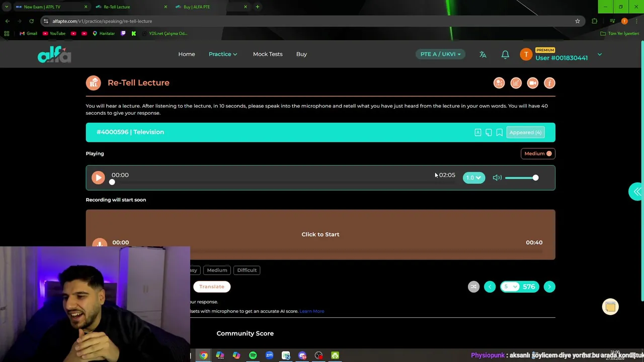Image resolution: width=644 pixels, height=362 pixels.
Task: Click the address bar URL
Action: 102,21
